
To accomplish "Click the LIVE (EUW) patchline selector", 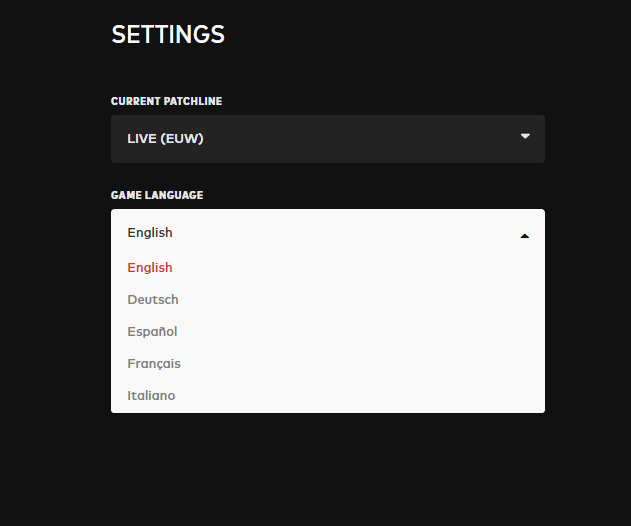I will (x=327, y=139).
